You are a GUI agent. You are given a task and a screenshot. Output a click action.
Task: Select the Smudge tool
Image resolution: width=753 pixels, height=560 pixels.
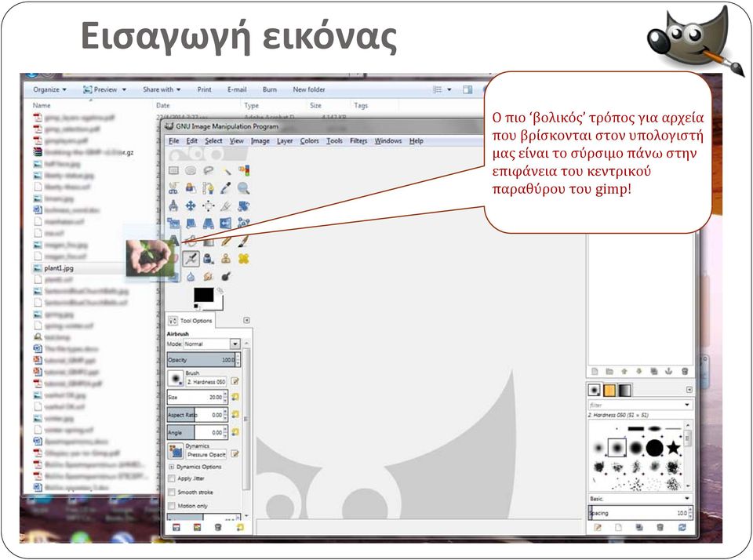[209, 277]
